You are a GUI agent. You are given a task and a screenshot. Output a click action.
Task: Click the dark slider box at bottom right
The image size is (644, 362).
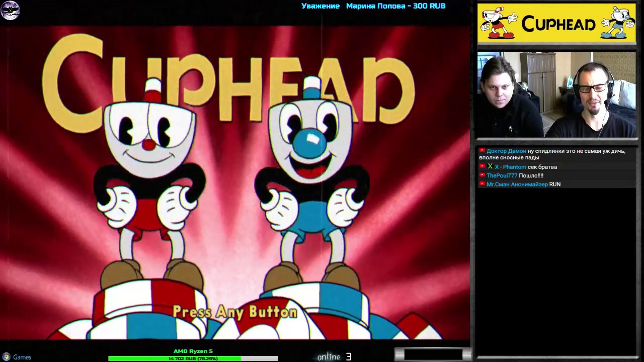tap(433, 355)
